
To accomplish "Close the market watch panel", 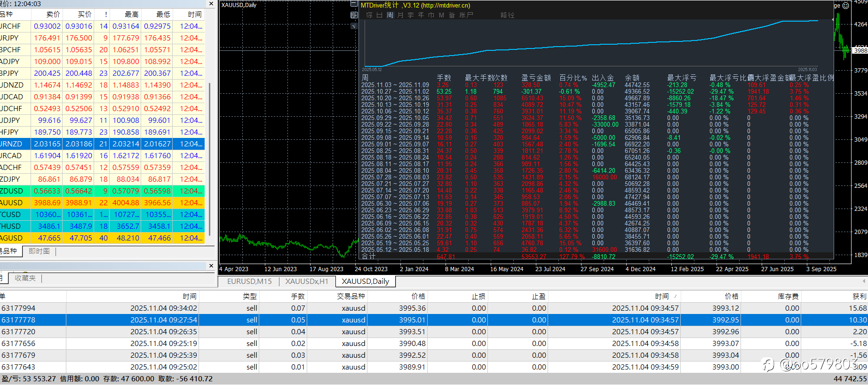I will [x=211, y=4].
